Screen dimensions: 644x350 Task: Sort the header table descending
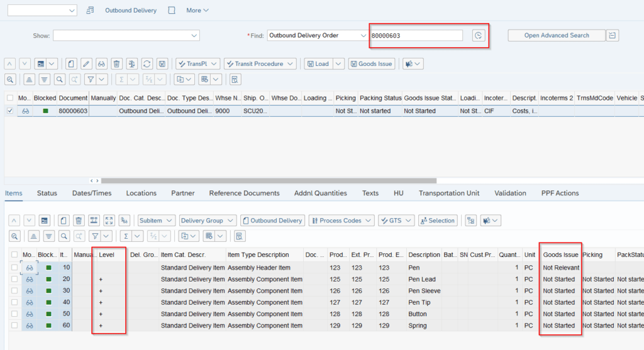click(x=44, y=80)
